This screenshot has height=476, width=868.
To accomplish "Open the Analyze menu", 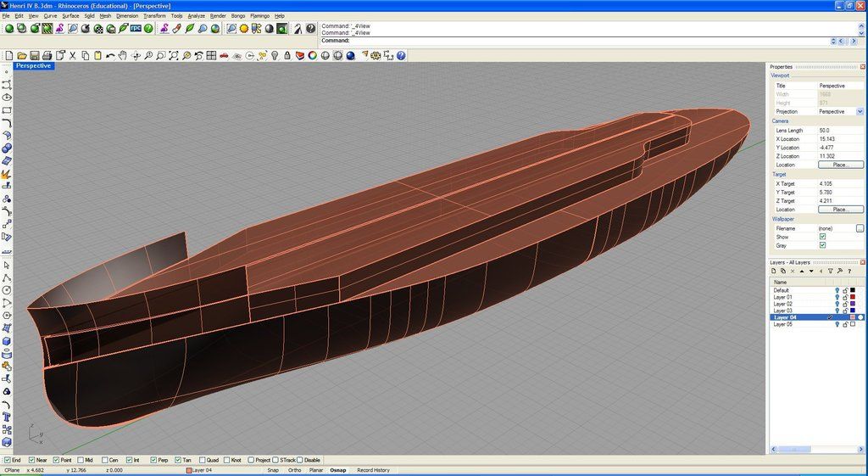I will pos(196,16).
